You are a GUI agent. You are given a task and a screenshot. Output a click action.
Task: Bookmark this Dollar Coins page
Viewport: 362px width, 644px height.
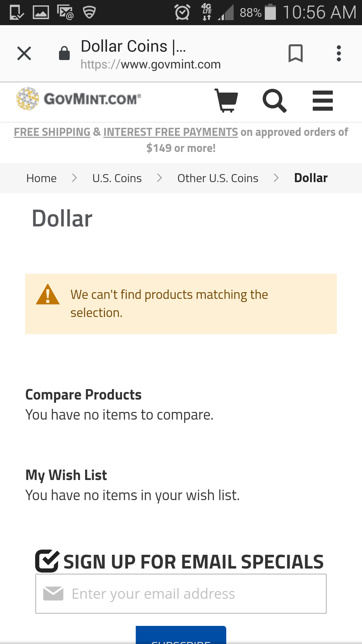click(x=295, y=53)
